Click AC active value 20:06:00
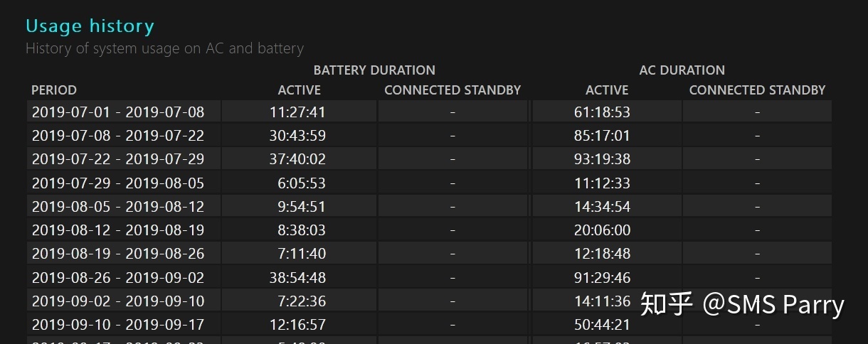The height and width of the screenshot is (344, 868). [x=602, y=230]
